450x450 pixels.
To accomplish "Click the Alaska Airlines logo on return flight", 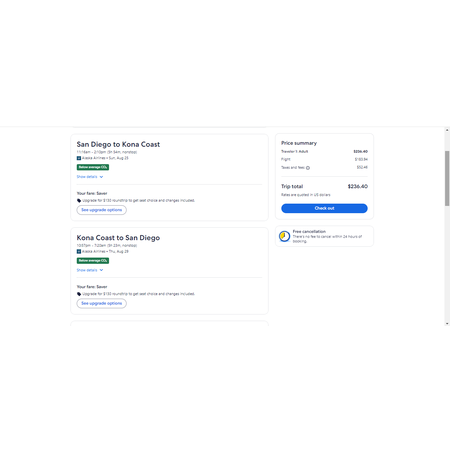I will 79,251.
